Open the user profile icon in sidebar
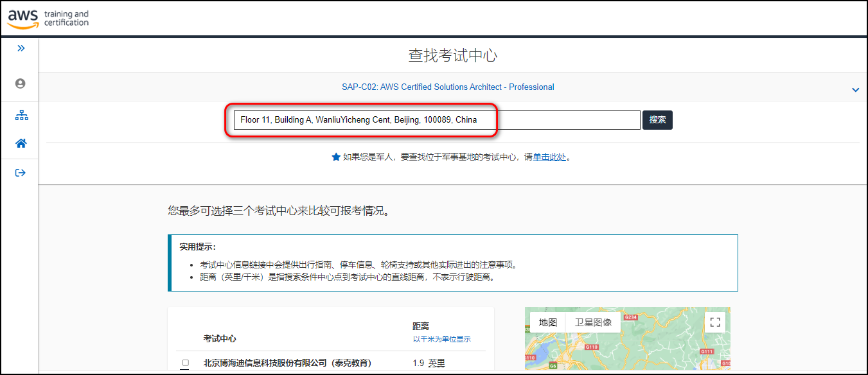Screen dimensions: 868x375 click(21, 83)
